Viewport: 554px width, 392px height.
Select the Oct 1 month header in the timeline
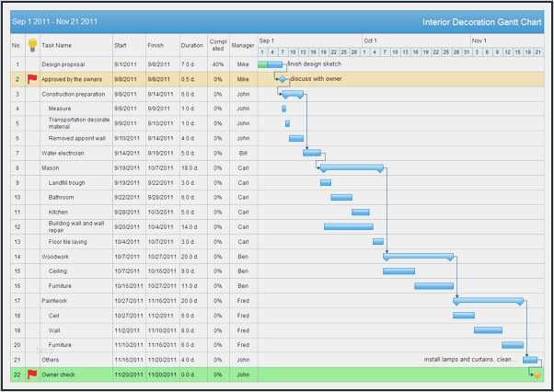(370, 40)
